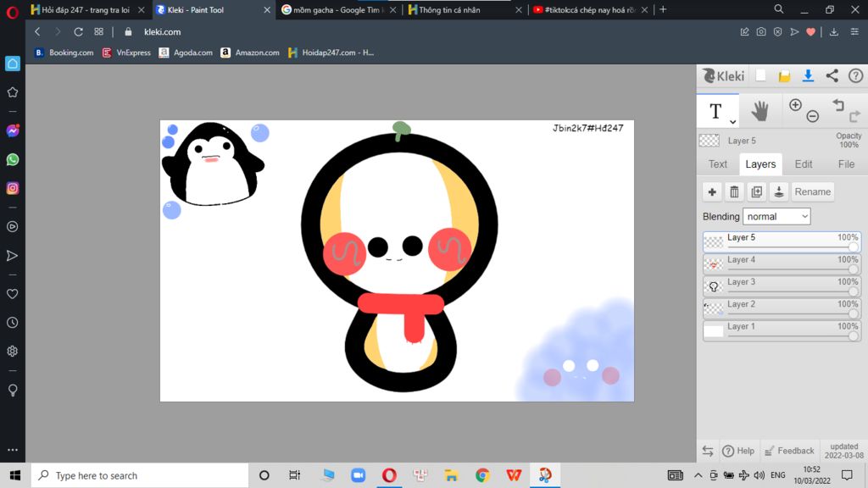Open the Opera easy setup menu
The width and height of the screenshot is (868, 488).
(x=854, y=32)
